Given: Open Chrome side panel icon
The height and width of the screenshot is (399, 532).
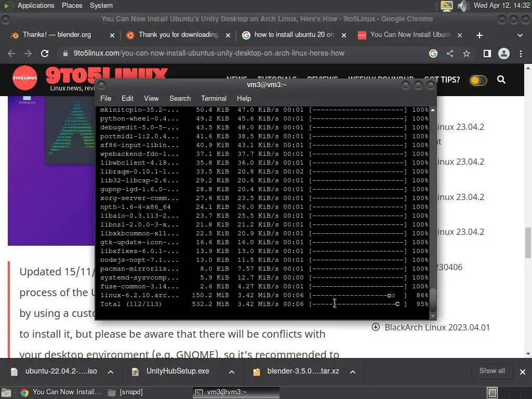Looking at the screenshot, I should (487, 54).
